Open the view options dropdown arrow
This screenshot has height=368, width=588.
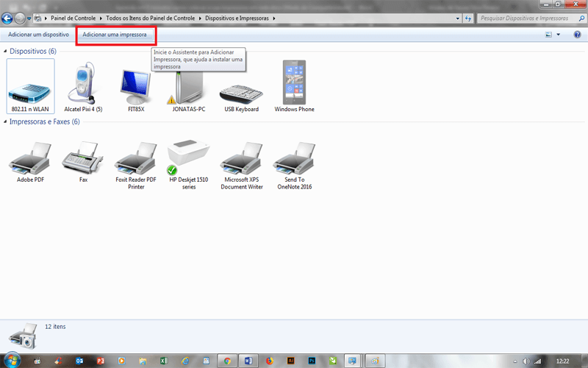point(558,35)
